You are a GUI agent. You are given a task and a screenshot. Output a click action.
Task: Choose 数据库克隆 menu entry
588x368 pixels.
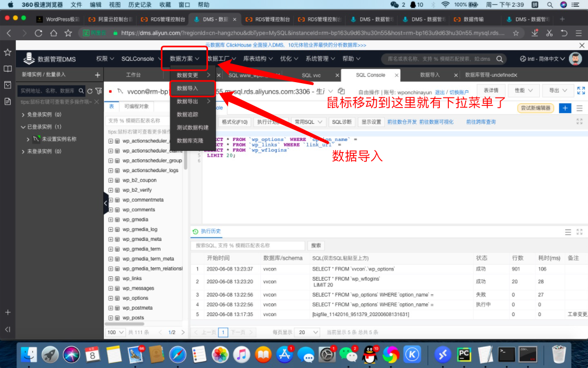coord(192,141)
